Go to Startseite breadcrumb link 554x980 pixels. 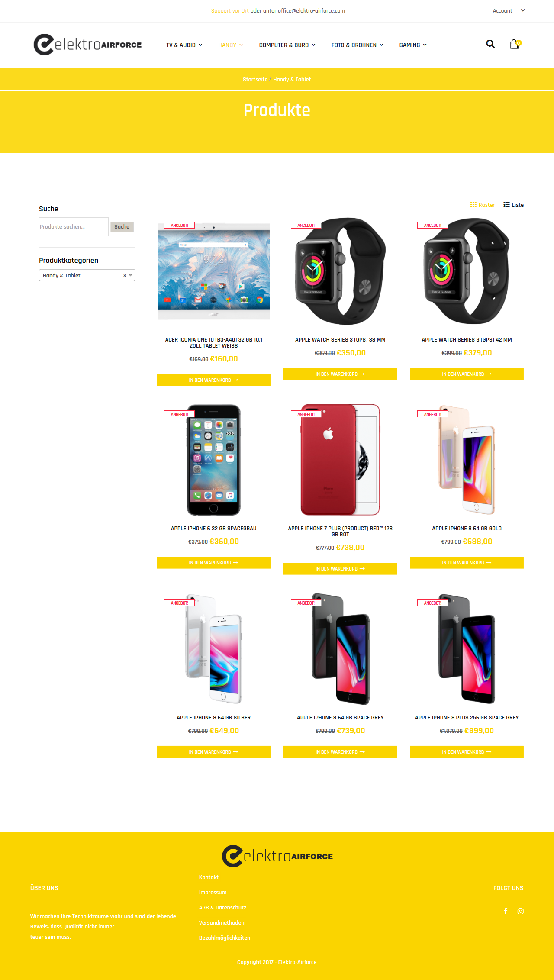pos(255,80)
